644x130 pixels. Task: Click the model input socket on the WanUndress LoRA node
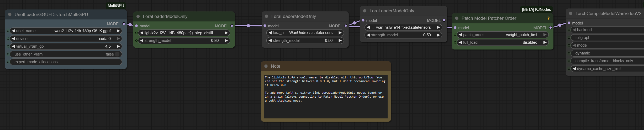[x=265, y=26]
